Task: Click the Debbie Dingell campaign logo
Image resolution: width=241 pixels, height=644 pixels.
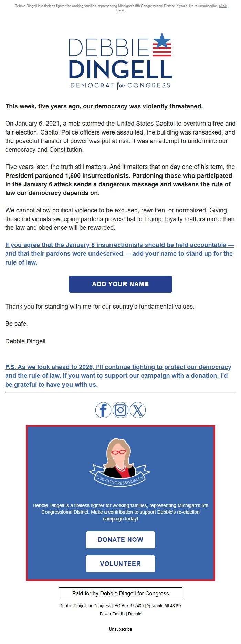Action: (x=120, y=62)
